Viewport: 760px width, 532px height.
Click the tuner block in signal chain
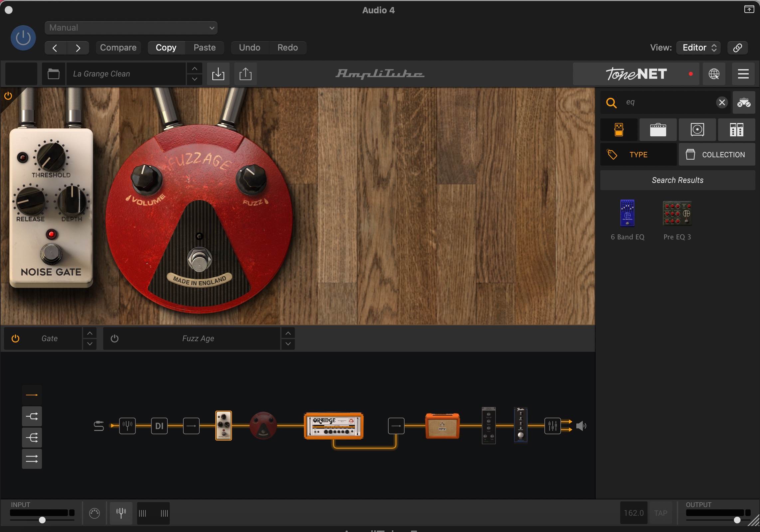127,426
